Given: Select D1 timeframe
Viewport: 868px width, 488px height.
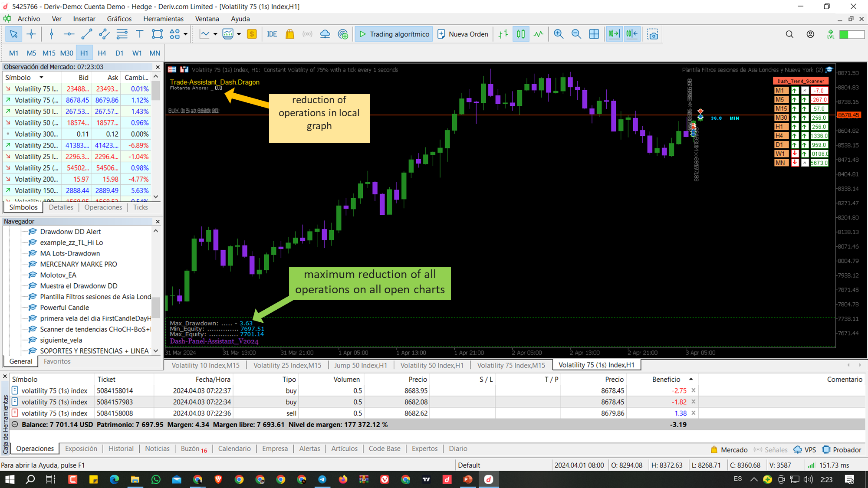Looking at the screenshot, I should 119,53.
